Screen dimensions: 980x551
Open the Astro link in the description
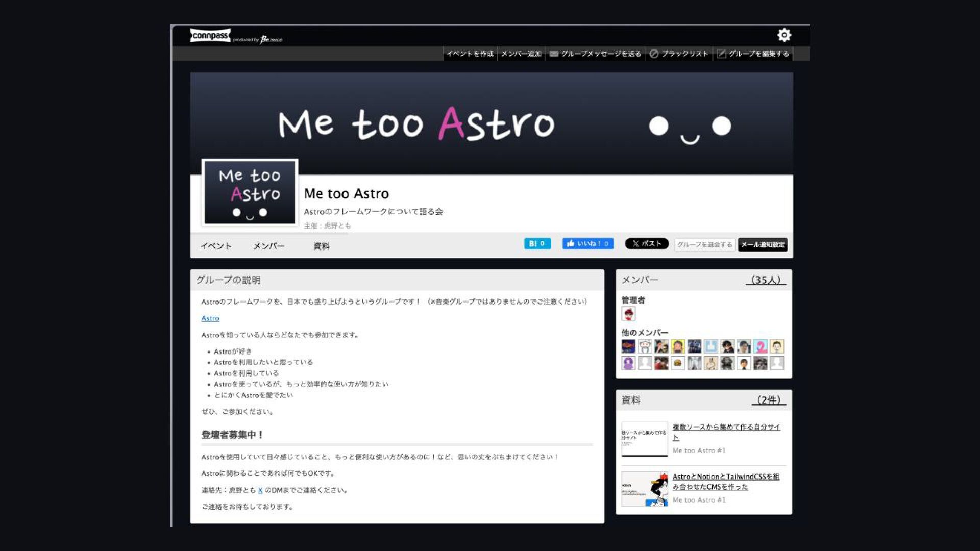click(x=210, y=318)
